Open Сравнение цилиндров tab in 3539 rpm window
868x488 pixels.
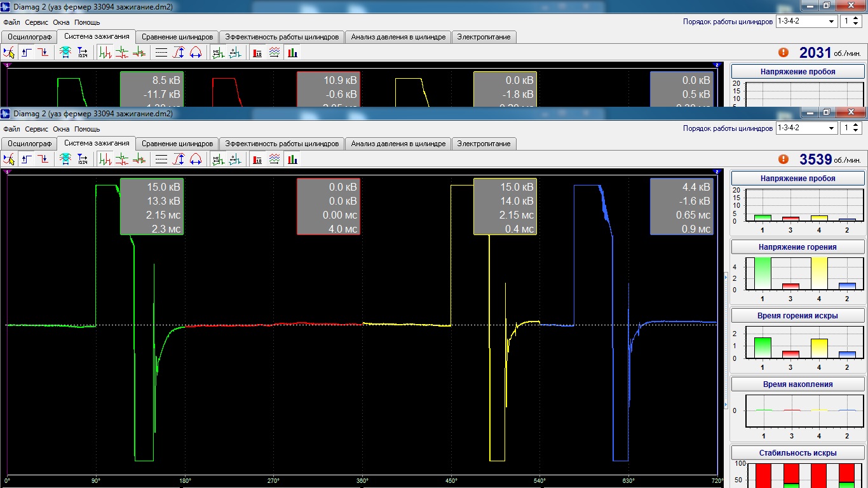click(177, 144)
